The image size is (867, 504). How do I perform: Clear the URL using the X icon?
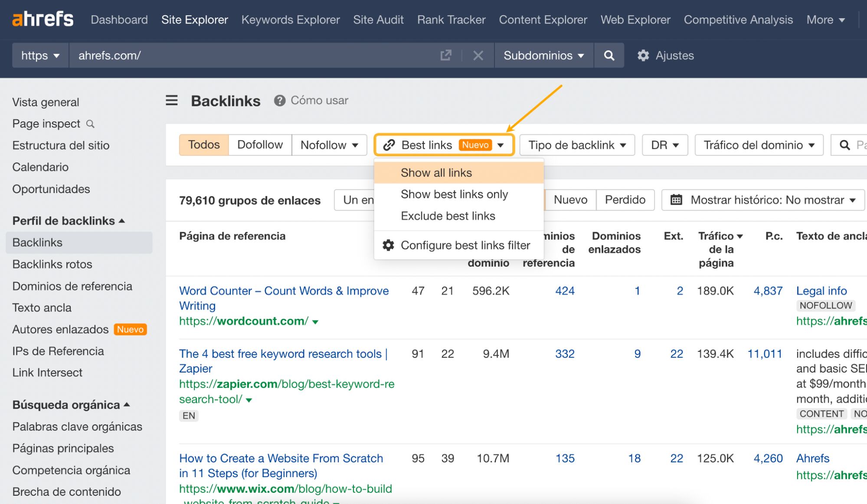478,56
